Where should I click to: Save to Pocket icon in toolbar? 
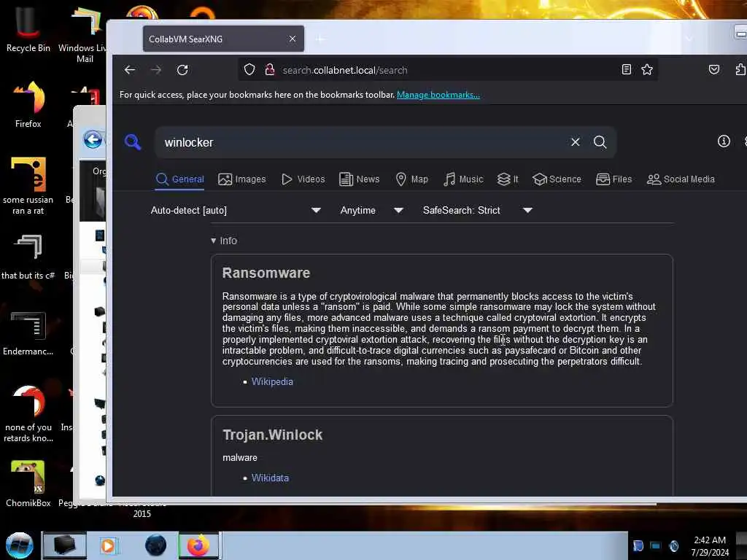(713, 69)
